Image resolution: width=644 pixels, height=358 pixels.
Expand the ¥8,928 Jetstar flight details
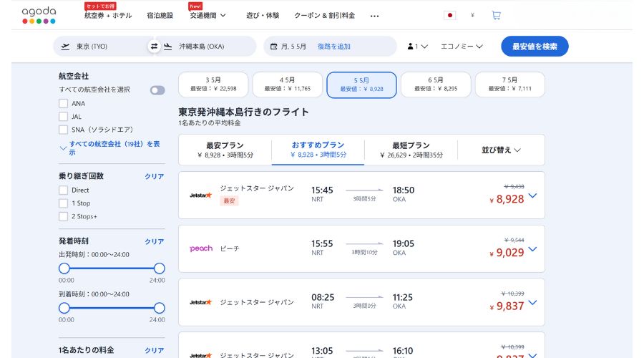coord(532,195)
